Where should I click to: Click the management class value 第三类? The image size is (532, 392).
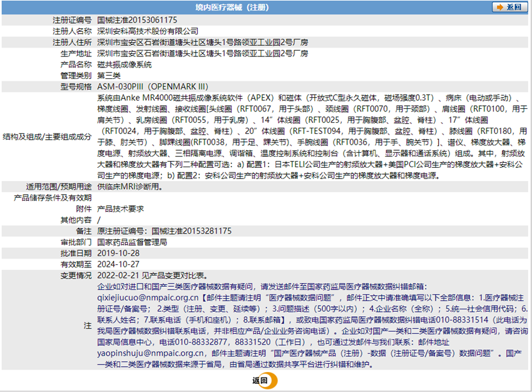(x=108, y=75)
